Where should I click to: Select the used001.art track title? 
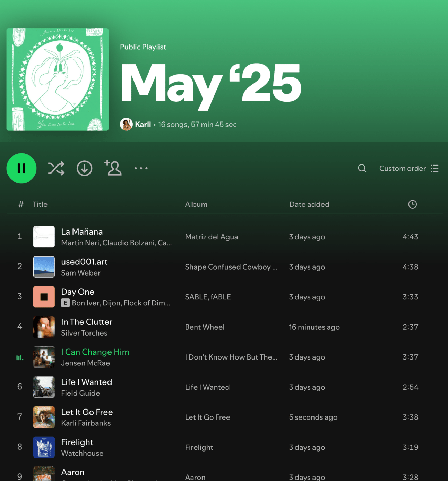(84, 262)
